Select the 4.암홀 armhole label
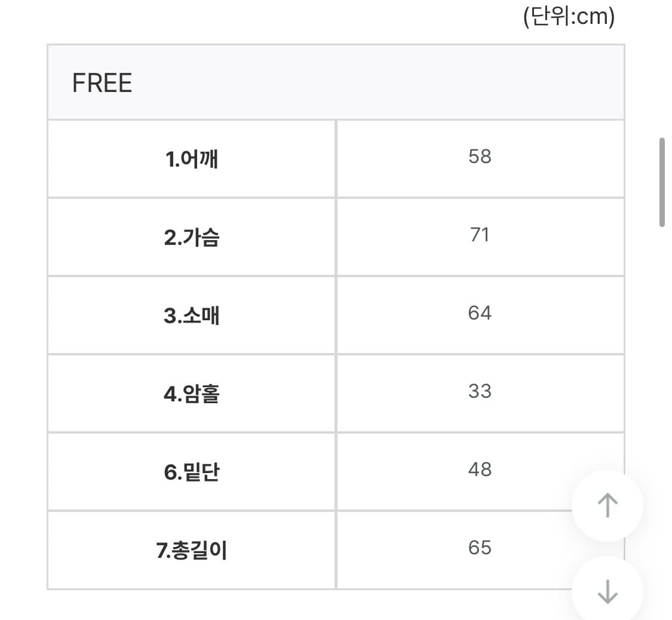Viewport: 672px width, 620px height. coord(191,392)
